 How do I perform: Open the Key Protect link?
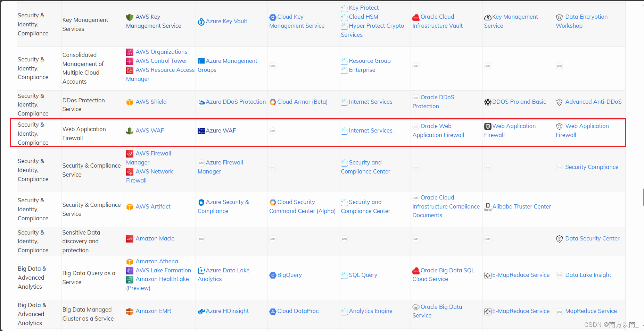(x=364, y=8)
